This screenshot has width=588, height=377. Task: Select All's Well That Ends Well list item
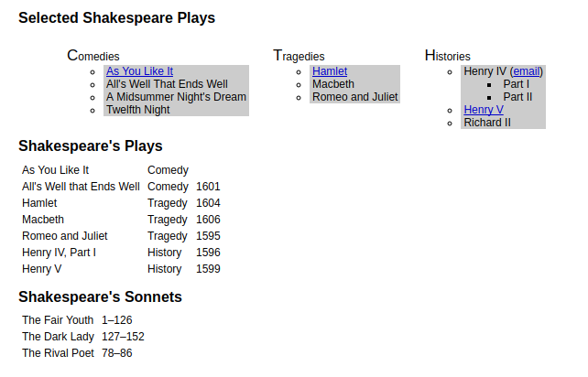[167, 84]
